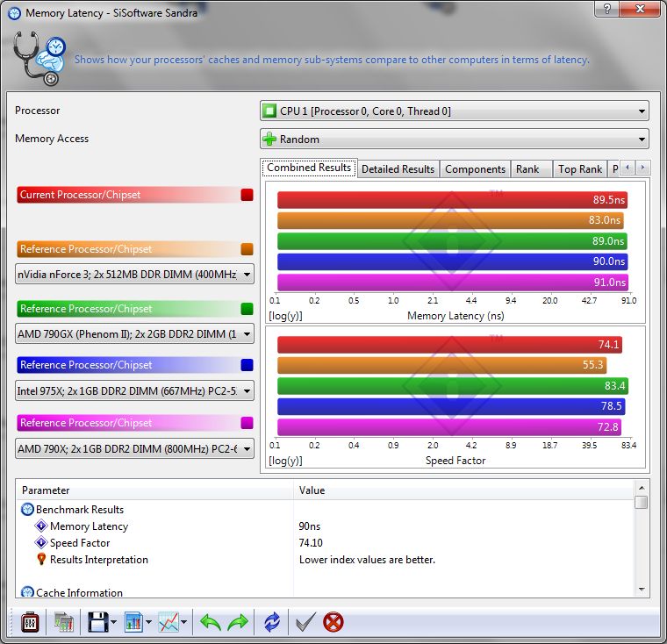
Task: Toggle the green reference processor checkbox
Action: tap(247, 309)
